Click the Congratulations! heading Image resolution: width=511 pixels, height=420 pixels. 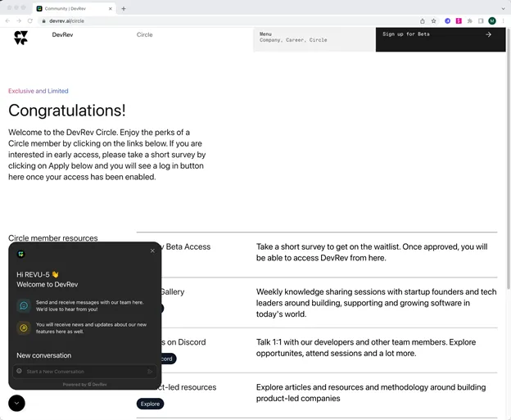click(x=67, y=111)
